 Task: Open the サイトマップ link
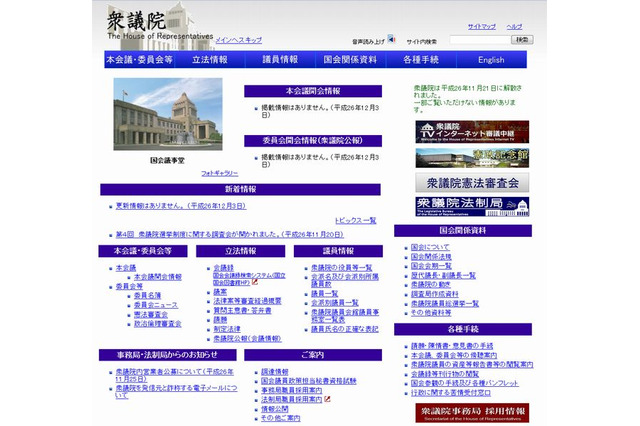coord(482,27)
